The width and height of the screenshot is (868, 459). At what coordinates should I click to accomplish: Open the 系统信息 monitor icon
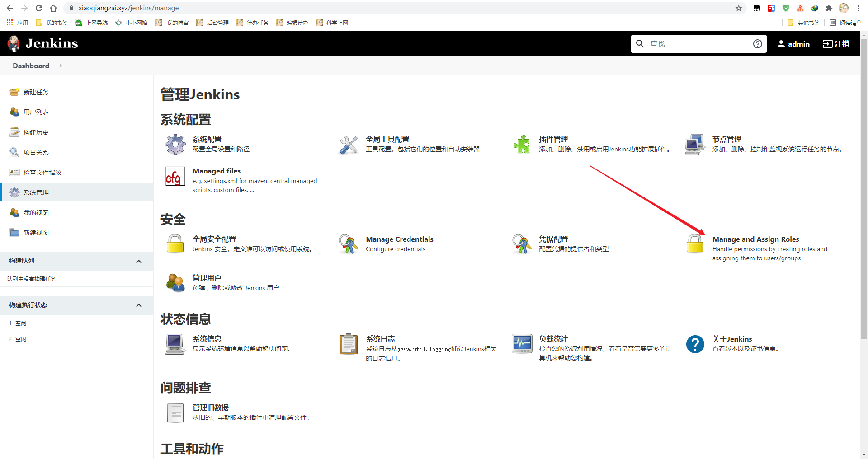[x=175, y=344]
